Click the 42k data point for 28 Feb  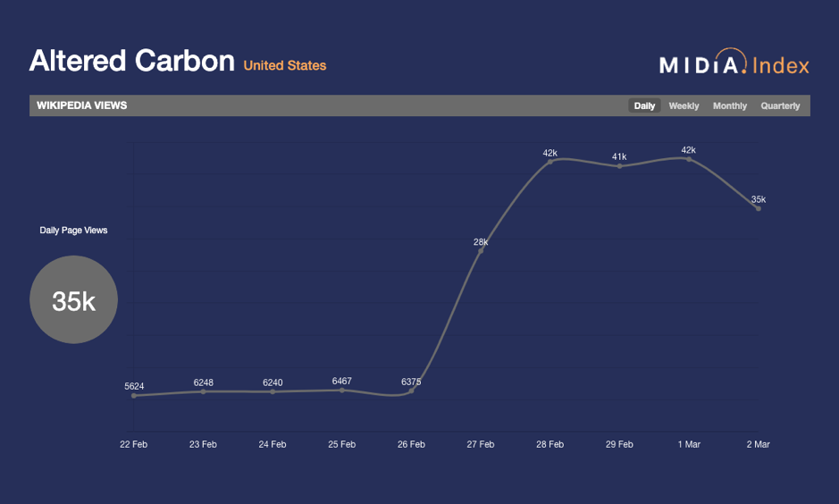550,162
